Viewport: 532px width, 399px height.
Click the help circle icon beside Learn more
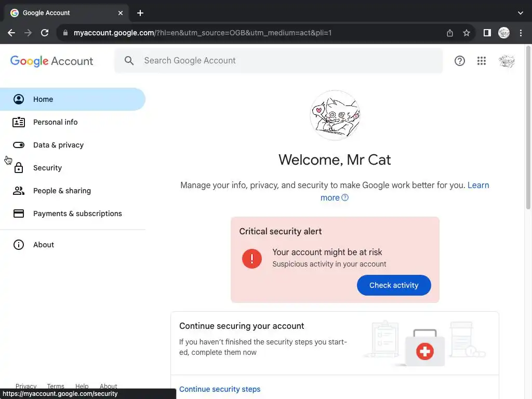[345, 197]
